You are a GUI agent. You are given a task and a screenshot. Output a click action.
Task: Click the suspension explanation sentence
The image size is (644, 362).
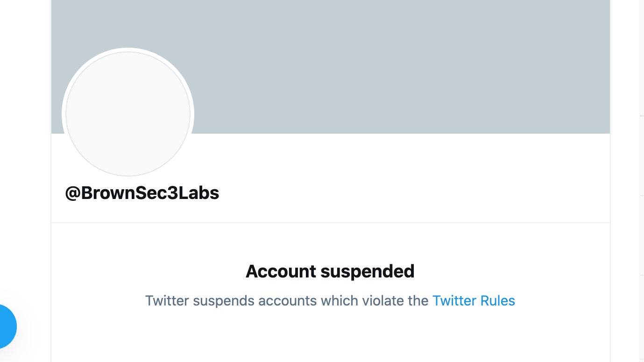330,301
